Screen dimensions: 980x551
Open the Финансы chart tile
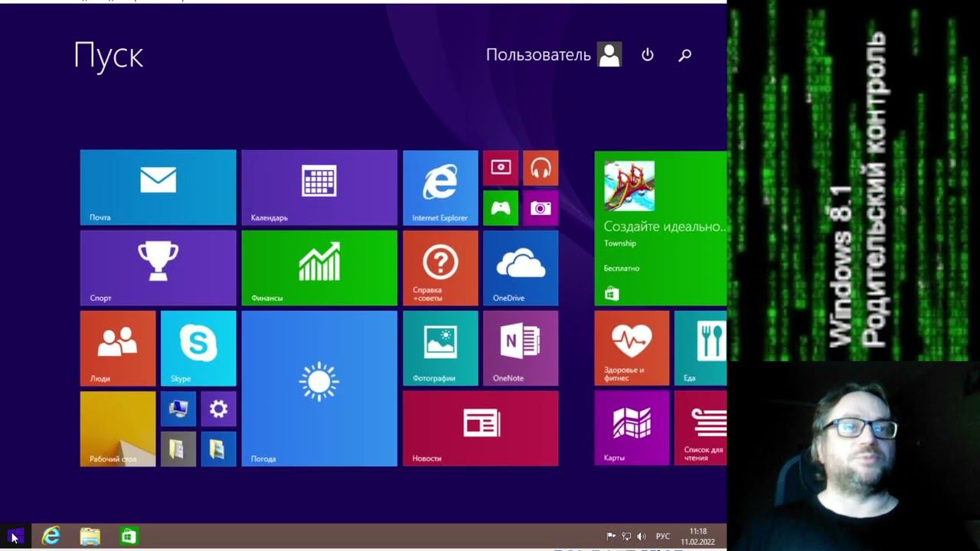pos(319,268)
